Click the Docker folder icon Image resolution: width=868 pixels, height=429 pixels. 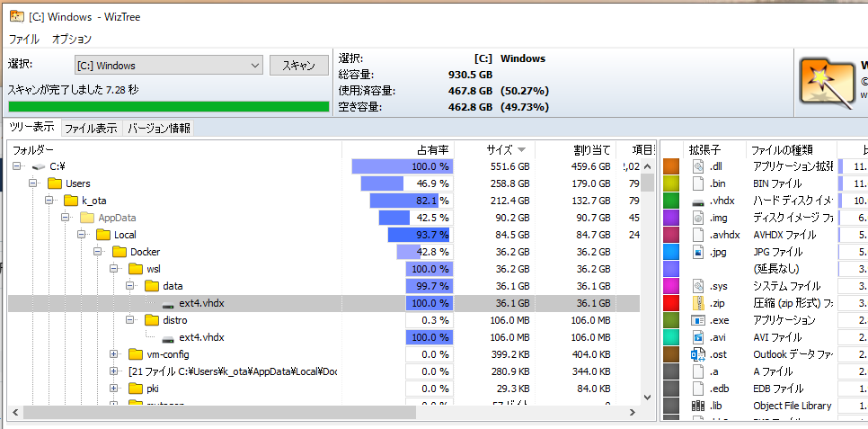click(119, 252)
